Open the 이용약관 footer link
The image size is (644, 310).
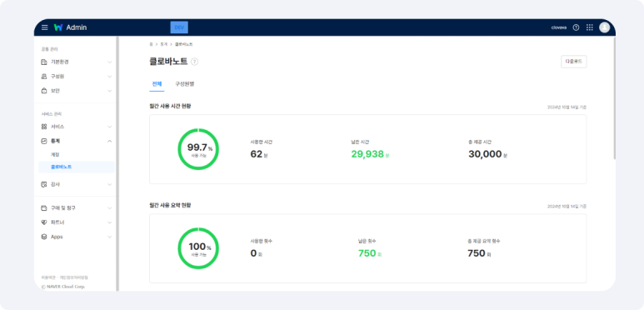[x=47, y=277]
